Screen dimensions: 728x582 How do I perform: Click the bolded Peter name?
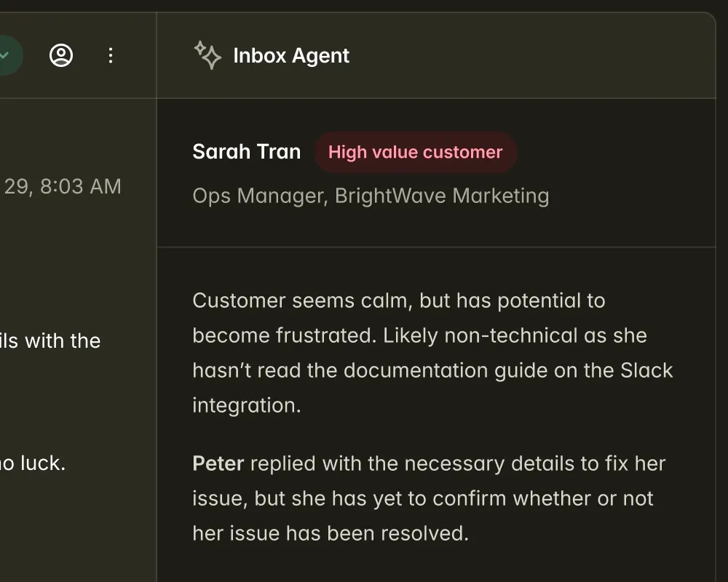[x=218, y=463]
